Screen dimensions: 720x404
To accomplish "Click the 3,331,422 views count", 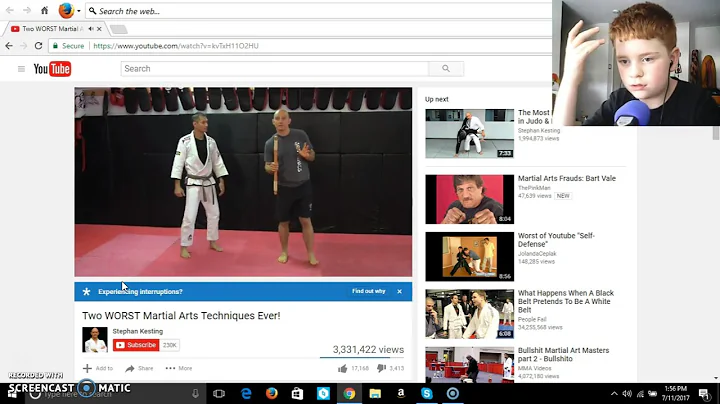I will 368,349.
